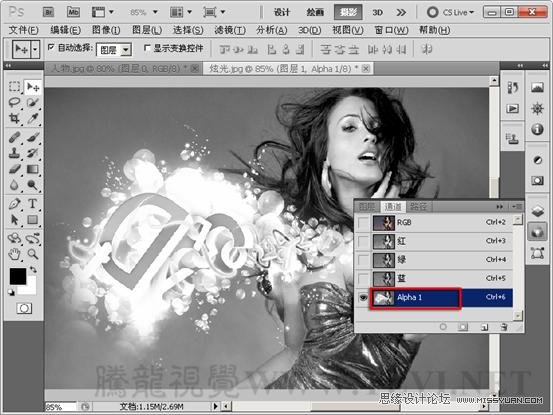This screenshot has width=553, height=415.
Task: Open the Channels panel flyout menu
Action: [517, 207]
